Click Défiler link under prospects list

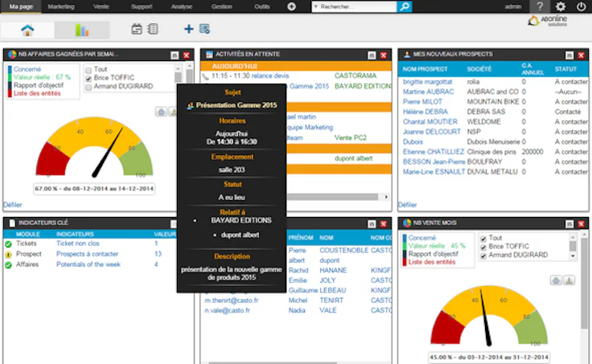(407, 205)
